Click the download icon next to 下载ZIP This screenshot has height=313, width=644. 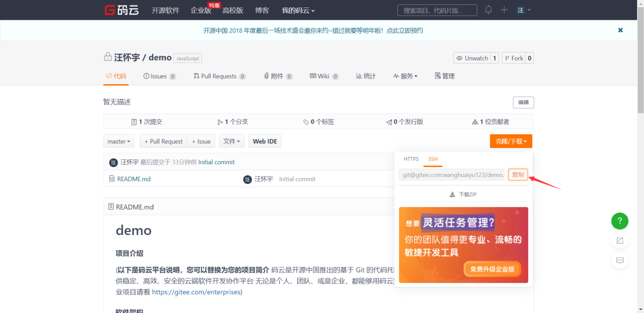[452, 194]
